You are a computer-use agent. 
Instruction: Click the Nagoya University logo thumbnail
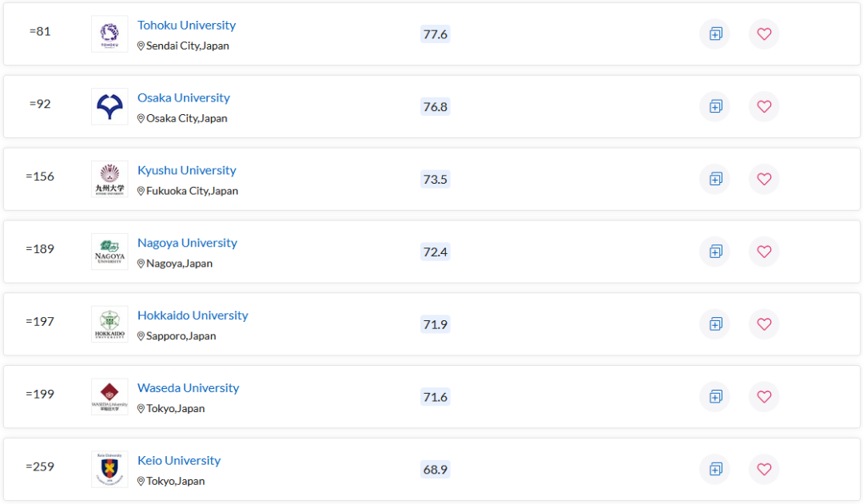(109, 252)
